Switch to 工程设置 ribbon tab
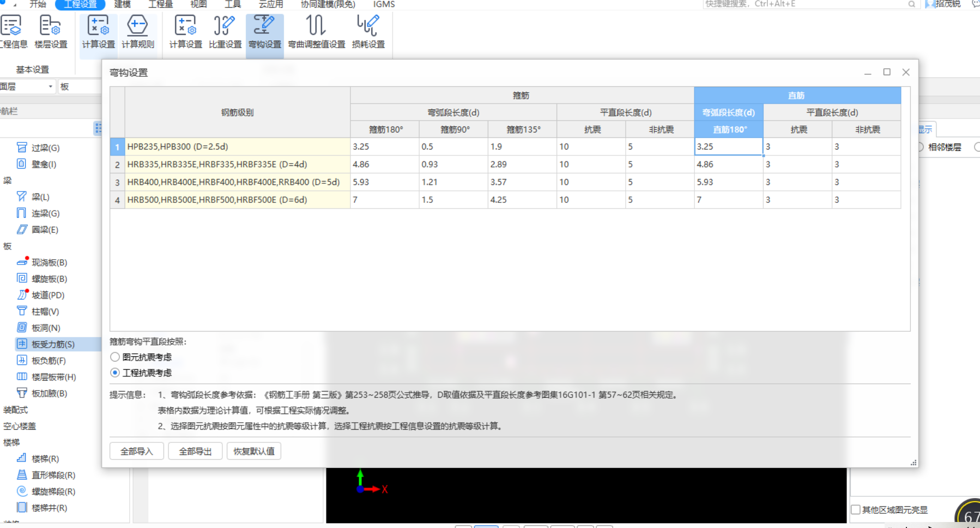 [80, 4]
